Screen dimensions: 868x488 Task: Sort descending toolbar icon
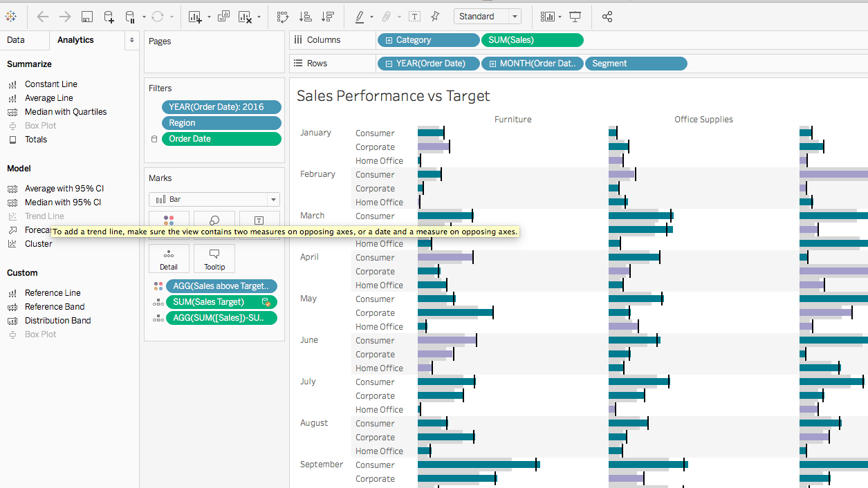click(x=328, y=16)
